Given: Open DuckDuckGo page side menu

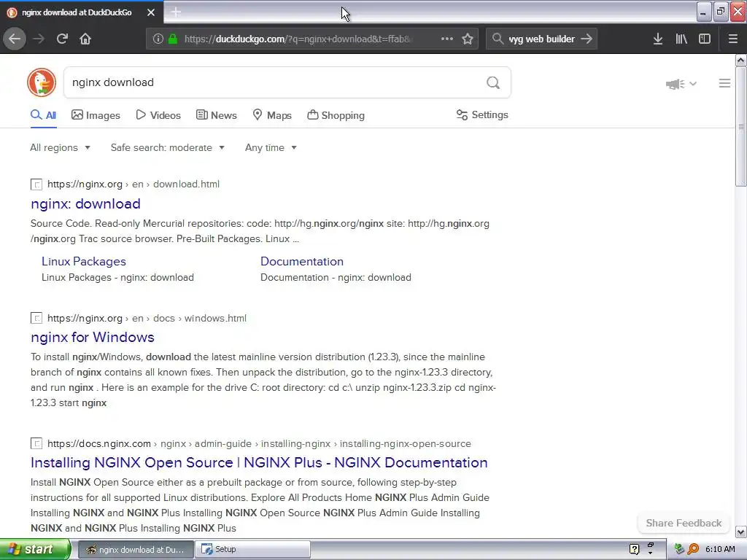Looking at the screenshot, I should tap(724, 83).
